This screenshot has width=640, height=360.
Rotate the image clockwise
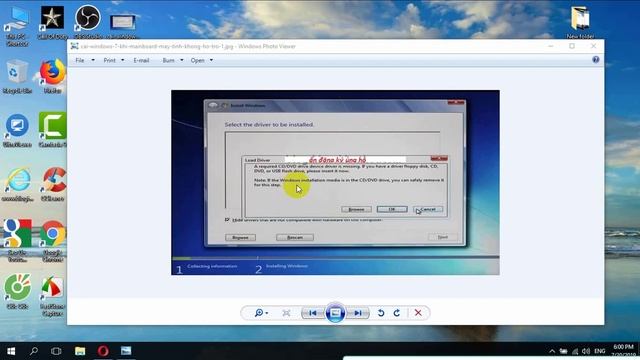tap(397, 313)
